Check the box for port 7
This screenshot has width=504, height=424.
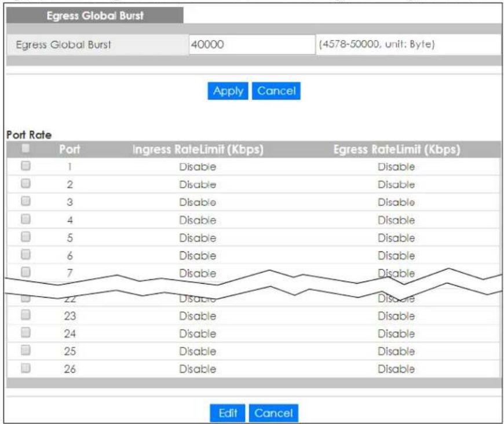click(25, 272)
